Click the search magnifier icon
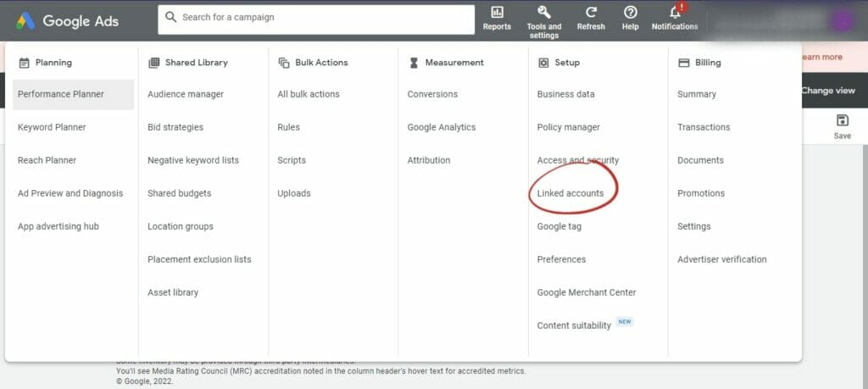Viewport: 868px width, 389px height. [x=171, y=17]
